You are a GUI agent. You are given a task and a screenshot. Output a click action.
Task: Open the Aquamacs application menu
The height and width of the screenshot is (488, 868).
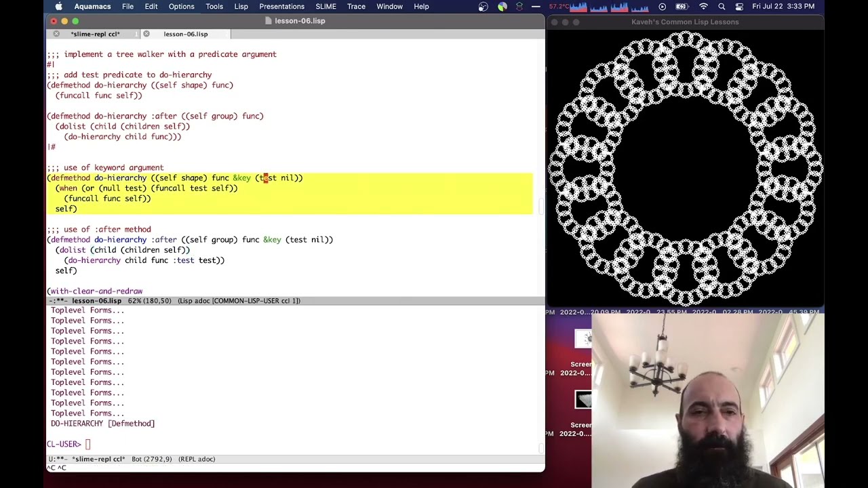pyautogui.click(x=92, y=7)
